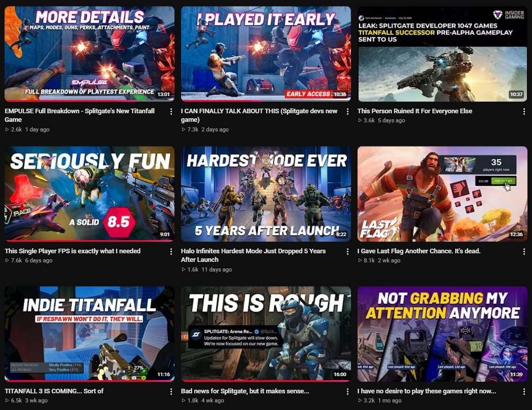Viewport: 532px width, 410px height.
Task: Open options menu for Last Flag video
Action: tap(524, 251)
